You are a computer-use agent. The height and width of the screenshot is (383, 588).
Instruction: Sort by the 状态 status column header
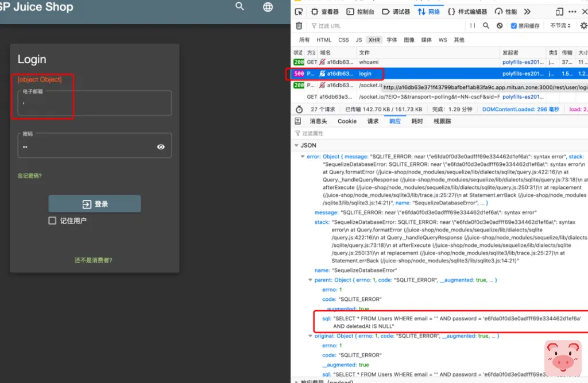(x=298, y=52)
